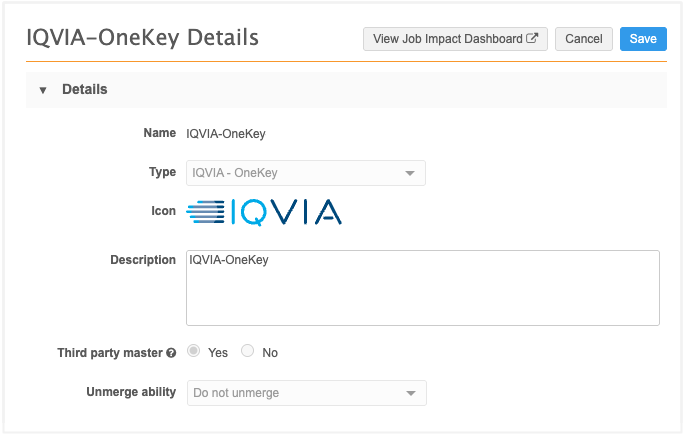The width and height of the screenshot is (684, 436).
Task: Click the 'IQVIA-OneKey Details' page title
Action: click(142, 38)
